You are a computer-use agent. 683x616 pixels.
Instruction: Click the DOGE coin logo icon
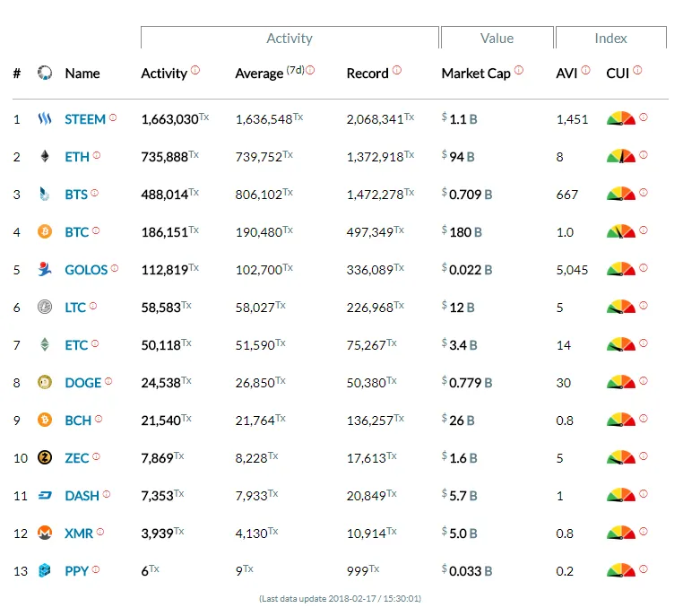point(45,382)
